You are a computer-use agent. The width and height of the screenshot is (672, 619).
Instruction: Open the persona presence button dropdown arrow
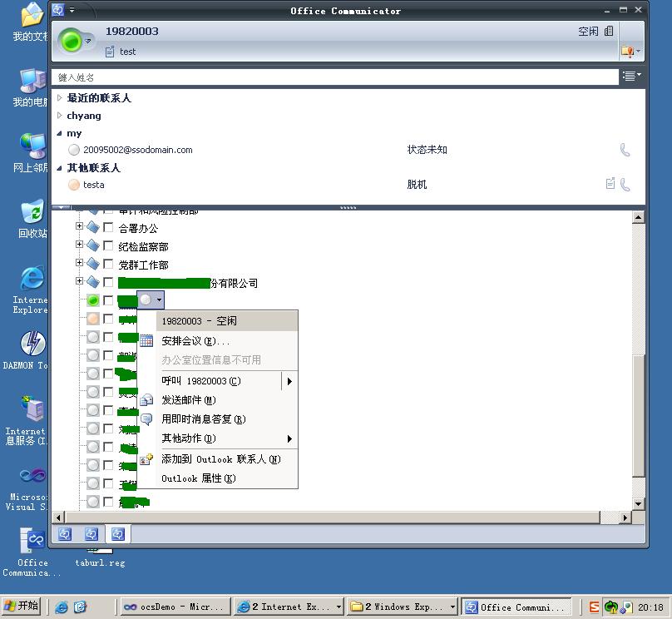159,300
